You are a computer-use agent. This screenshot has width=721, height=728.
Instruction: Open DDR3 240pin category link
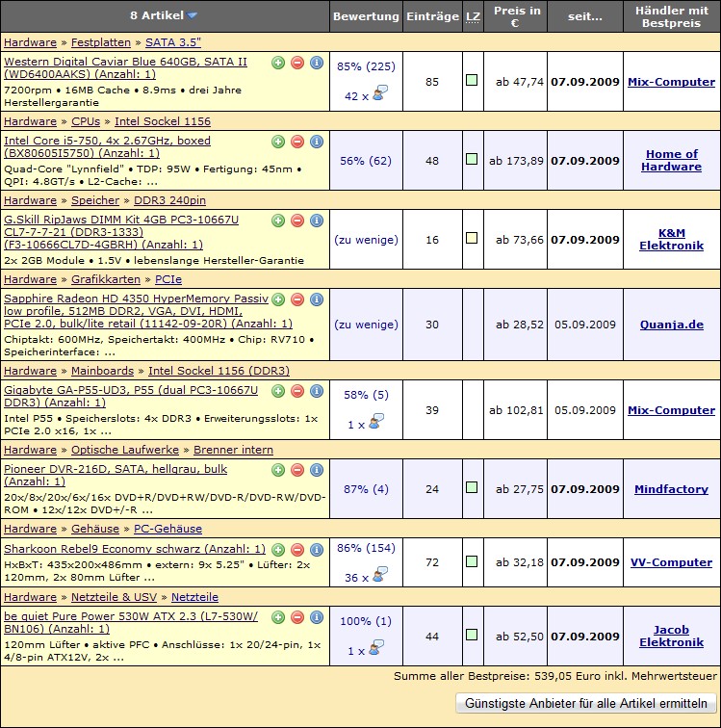coord(169,200)
